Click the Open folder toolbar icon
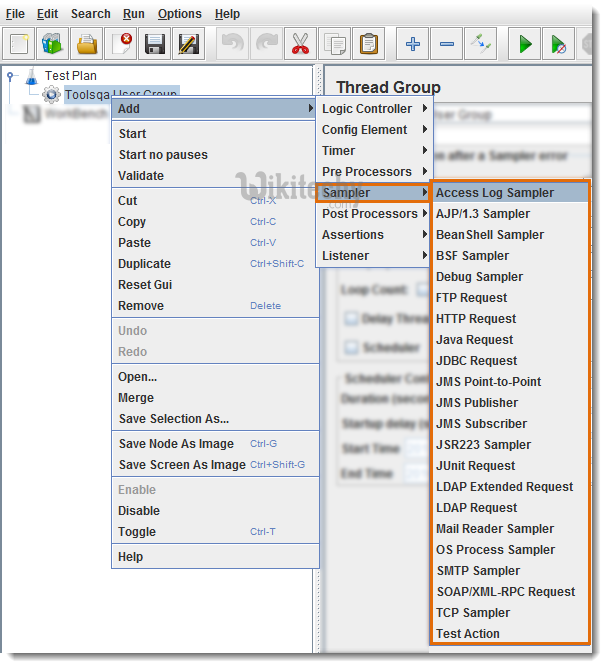This screenshot has height=668, width=607. point(88,44)
